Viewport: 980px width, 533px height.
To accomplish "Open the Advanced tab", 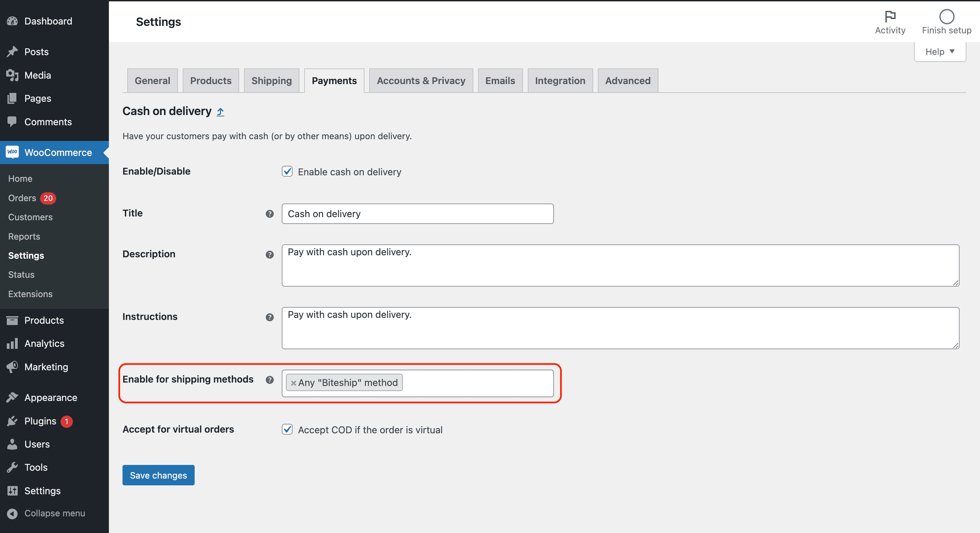I will pyautogui.click(x=628, y=81).
